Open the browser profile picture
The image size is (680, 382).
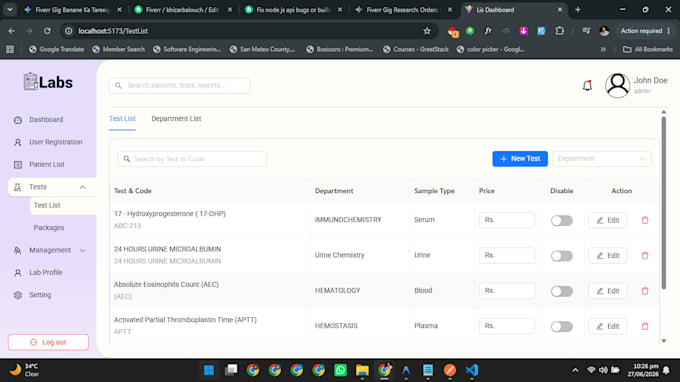pos(604,31)
